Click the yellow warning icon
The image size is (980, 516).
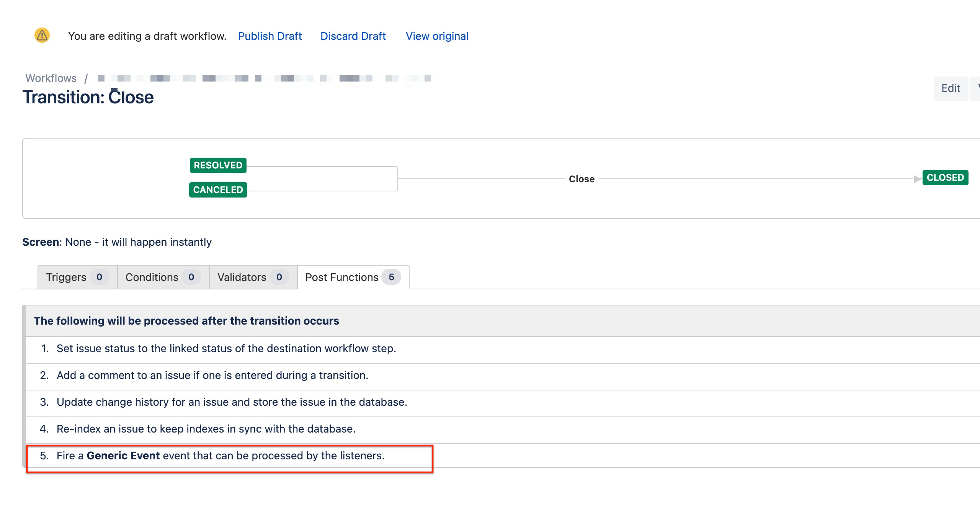(42, 36)
